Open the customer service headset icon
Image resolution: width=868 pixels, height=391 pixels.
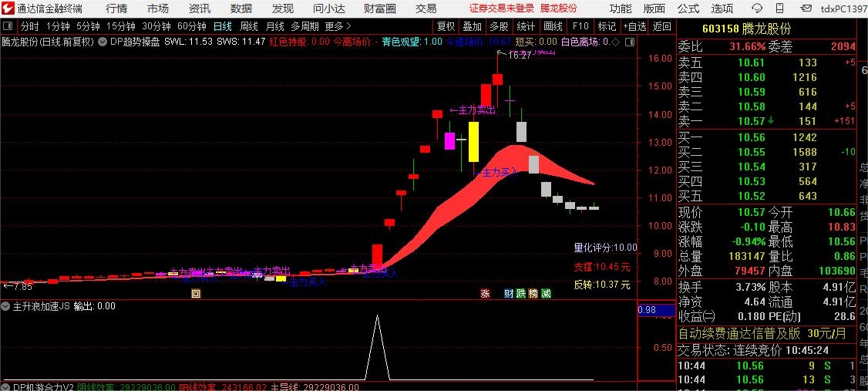pyautogui.click(x=757, y=8)
